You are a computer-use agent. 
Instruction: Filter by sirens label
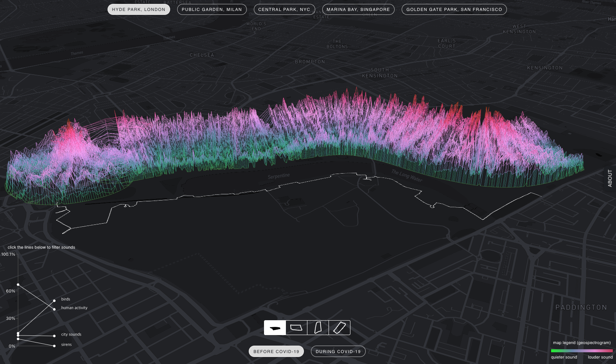(x=66, y=344)
